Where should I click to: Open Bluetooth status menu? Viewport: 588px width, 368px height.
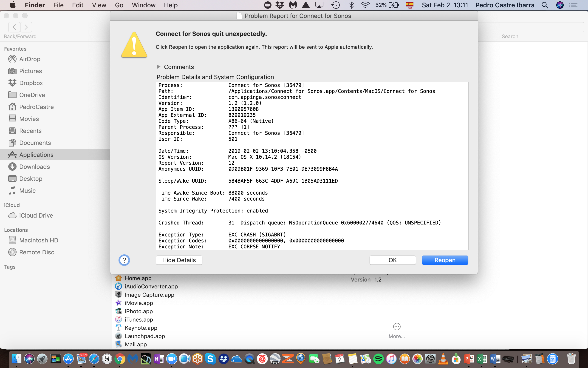click(351, 5)
